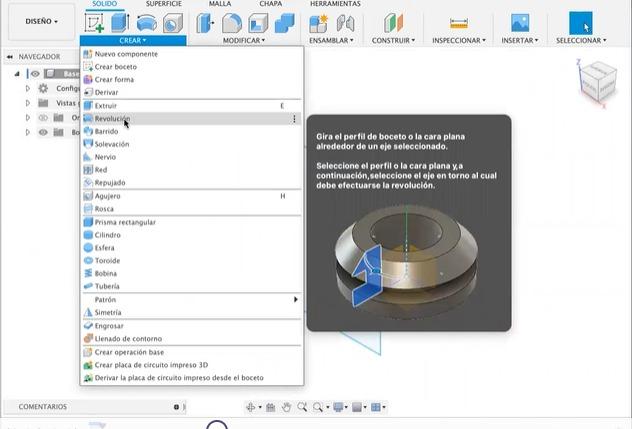Collapse the Navegador panel arrows
Viewport: 632px width, 429px height.
point(10,57)
